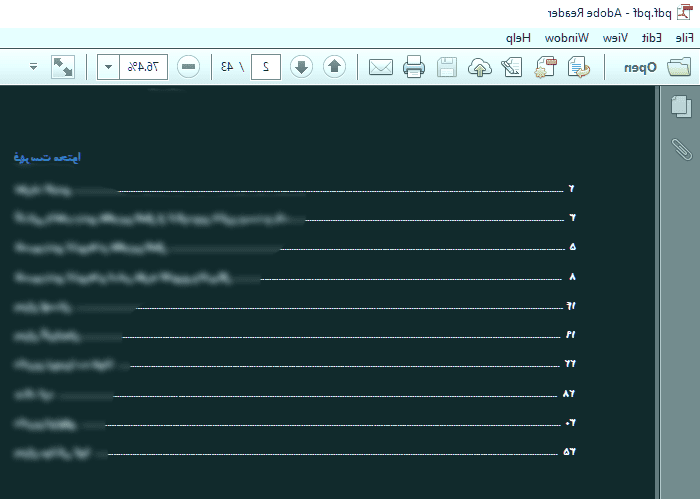Click the email envelope icon
This screenshot has width=700, height=499.
[x=381, y=67]
